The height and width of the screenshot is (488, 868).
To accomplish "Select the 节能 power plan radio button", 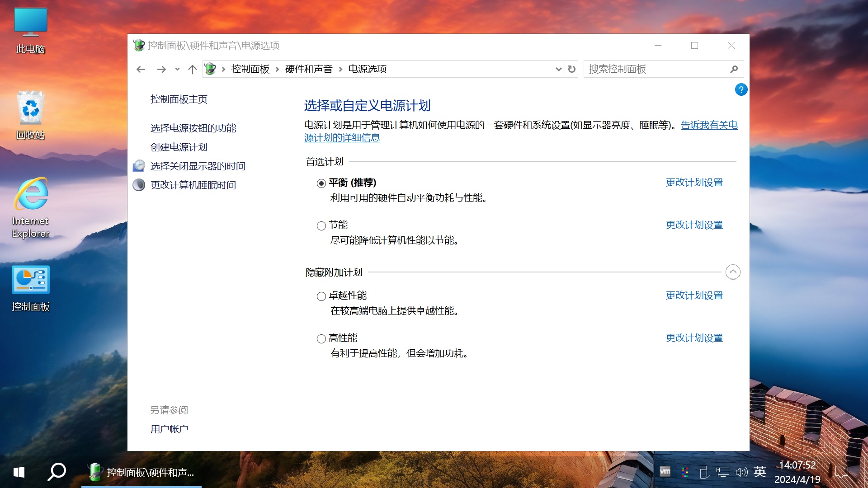I will (321, 225).
